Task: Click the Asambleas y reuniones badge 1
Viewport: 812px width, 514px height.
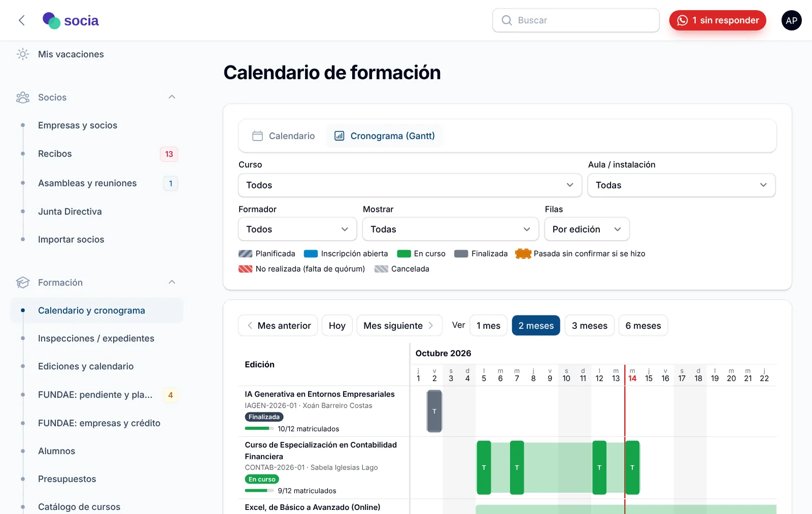Action: tap(171, 183)
